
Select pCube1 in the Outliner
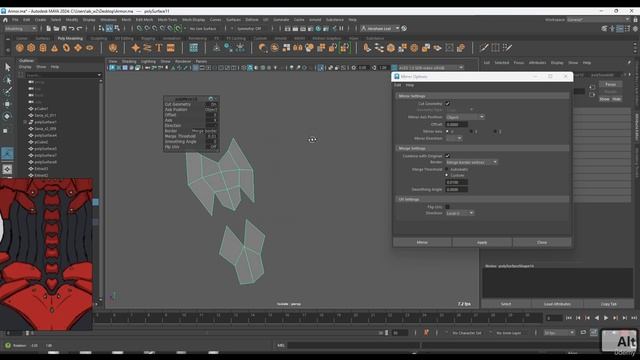tap(41, 109)
